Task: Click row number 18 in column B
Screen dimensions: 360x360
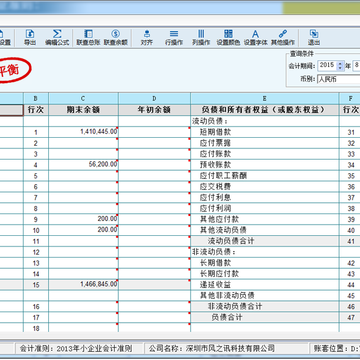Action: point(36,328)
